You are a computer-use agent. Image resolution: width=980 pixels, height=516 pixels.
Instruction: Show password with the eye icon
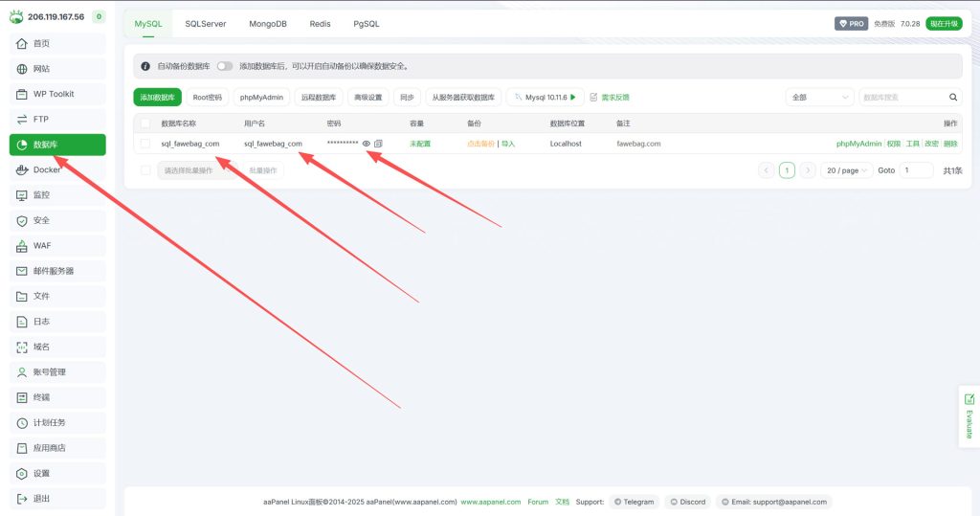tap(367, 144)
